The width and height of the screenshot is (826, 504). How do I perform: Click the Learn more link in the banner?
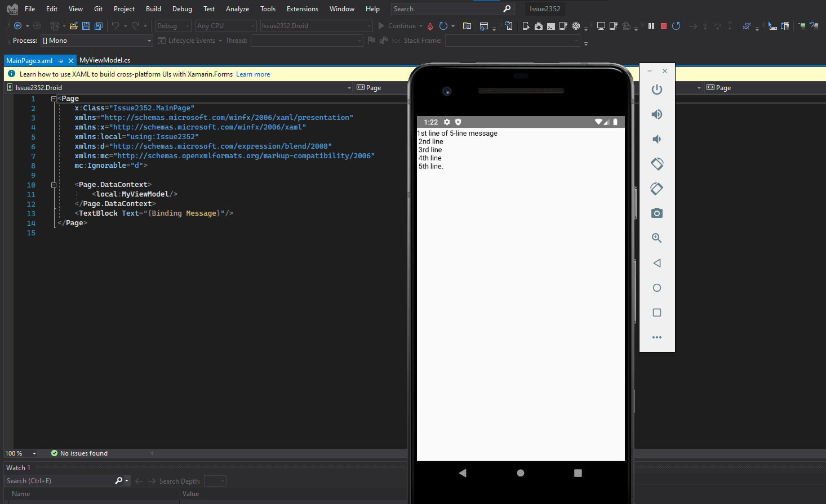click(x=253, y=74)
